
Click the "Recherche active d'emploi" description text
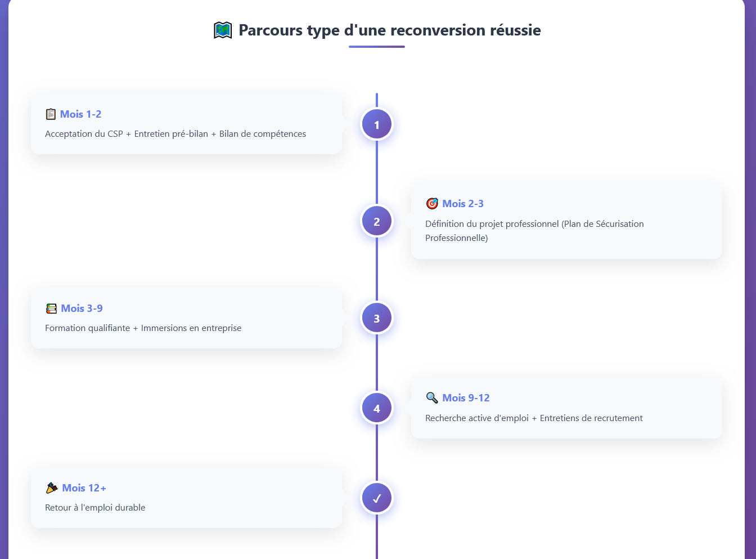[477, 418]
